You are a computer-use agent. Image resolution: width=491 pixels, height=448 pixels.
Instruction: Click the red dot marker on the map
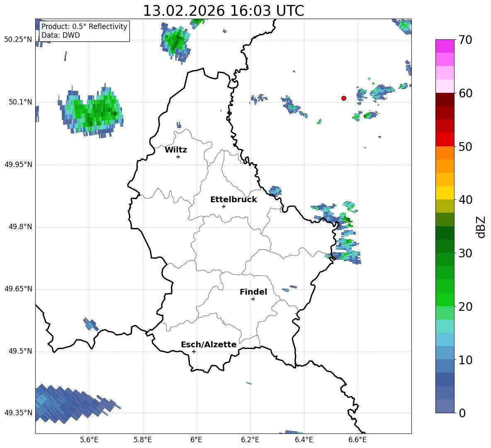pyautogui.click(x=343, y=98)
